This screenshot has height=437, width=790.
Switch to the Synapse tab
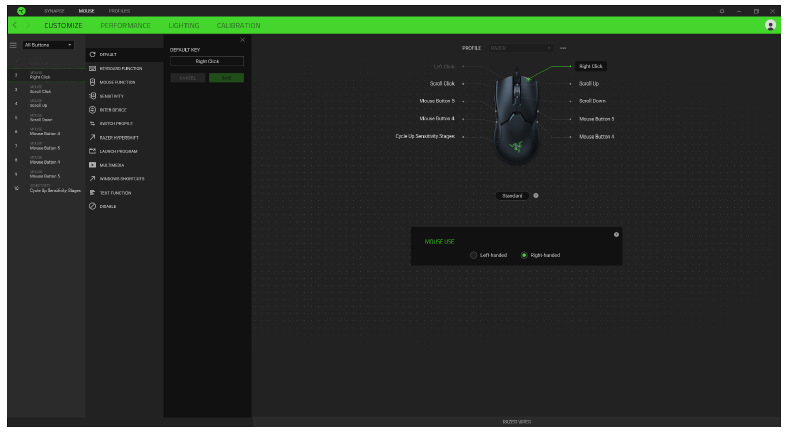coord(54,11)
